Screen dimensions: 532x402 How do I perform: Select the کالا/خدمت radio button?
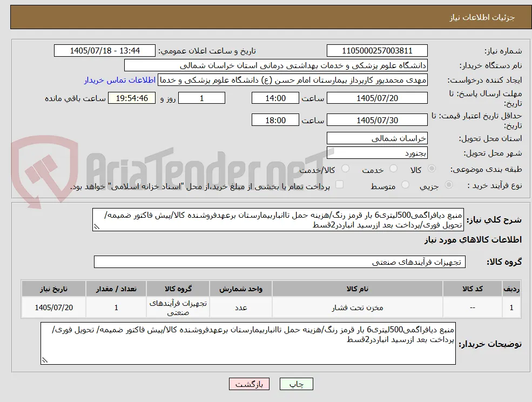(x=345, y=169)
